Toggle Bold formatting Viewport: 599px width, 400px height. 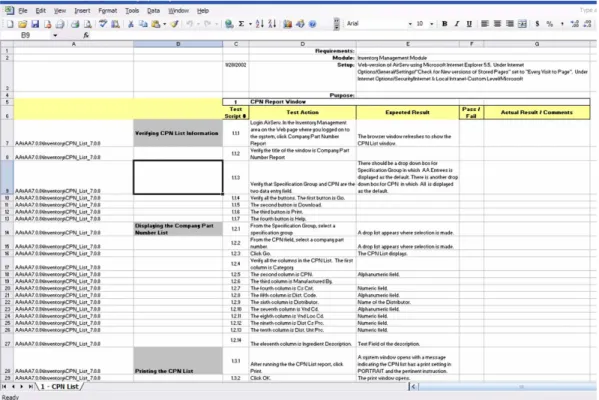444,24
